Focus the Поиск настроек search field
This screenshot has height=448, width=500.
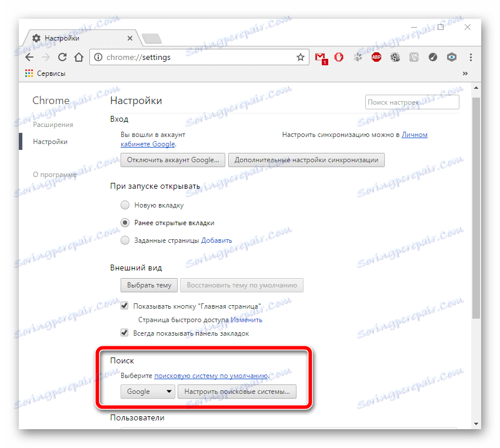pyautogui.click(x=412, y=102)
